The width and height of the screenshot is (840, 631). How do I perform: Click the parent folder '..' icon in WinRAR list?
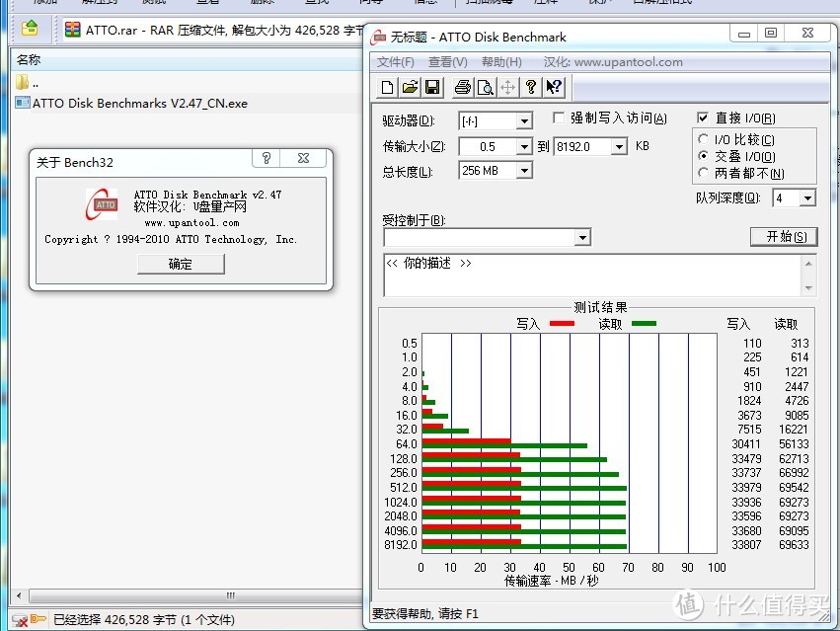(x=23, y=83)
